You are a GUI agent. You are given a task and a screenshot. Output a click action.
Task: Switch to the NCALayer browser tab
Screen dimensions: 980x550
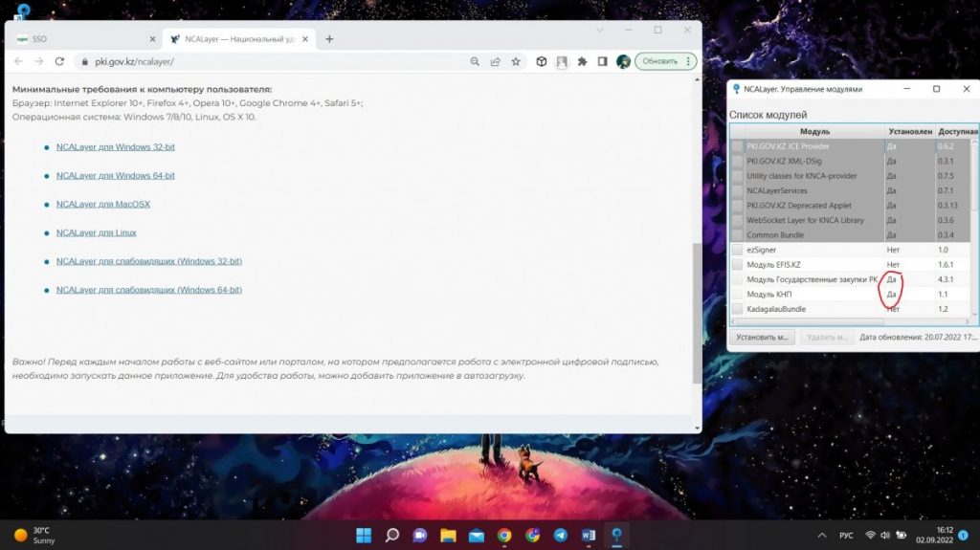pyautogui.click(x=238, y=39)
